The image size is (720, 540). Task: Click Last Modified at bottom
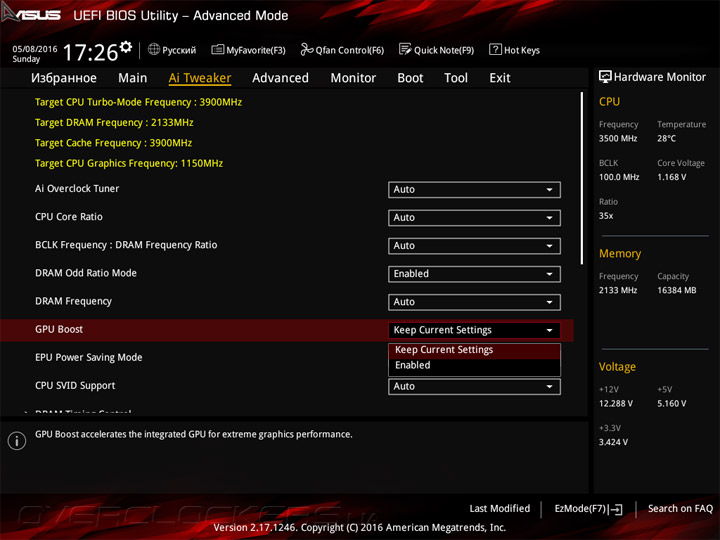click(500, 509)
